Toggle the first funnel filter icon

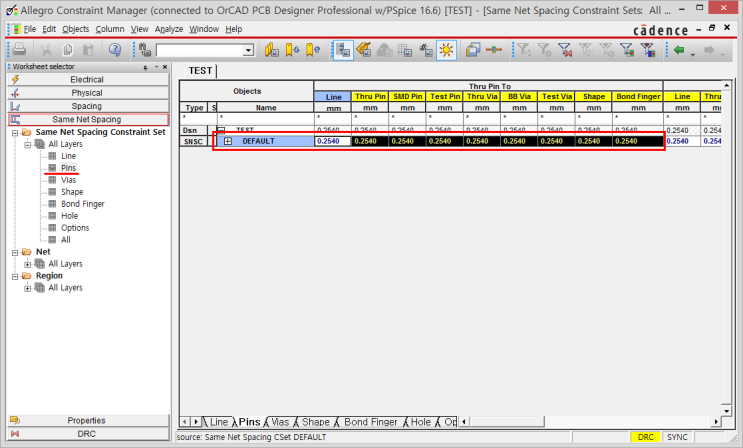524,49
